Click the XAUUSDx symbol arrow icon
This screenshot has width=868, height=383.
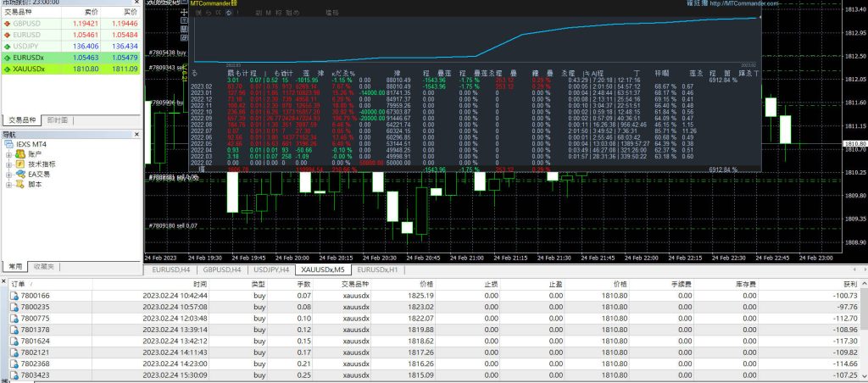(7, 68)
